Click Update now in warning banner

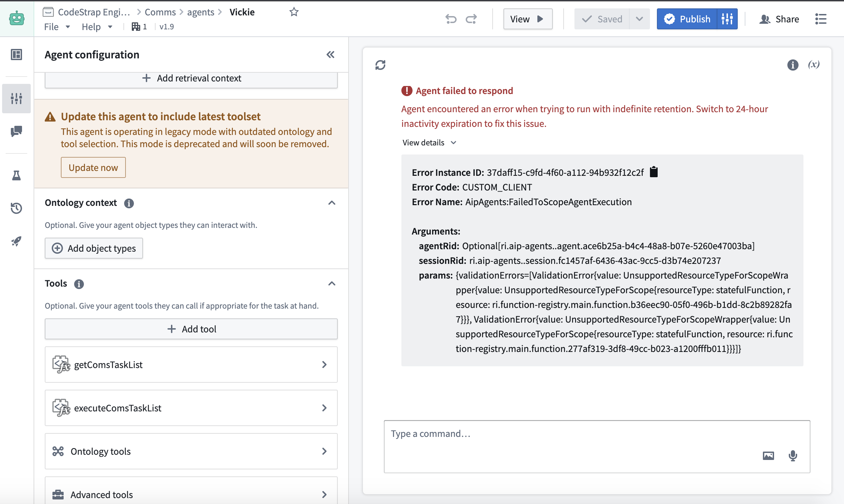click(93, 167)
